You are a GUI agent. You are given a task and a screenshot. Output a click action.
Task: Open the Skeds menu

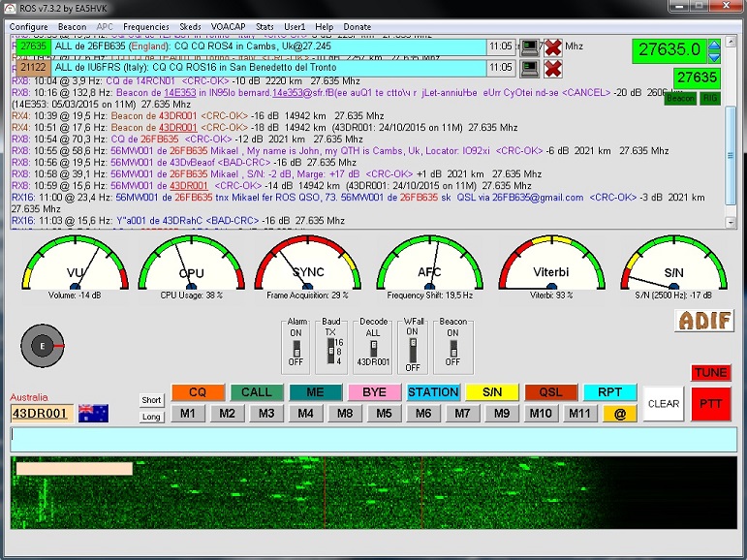pyautogui.click(x=190, y=27)
